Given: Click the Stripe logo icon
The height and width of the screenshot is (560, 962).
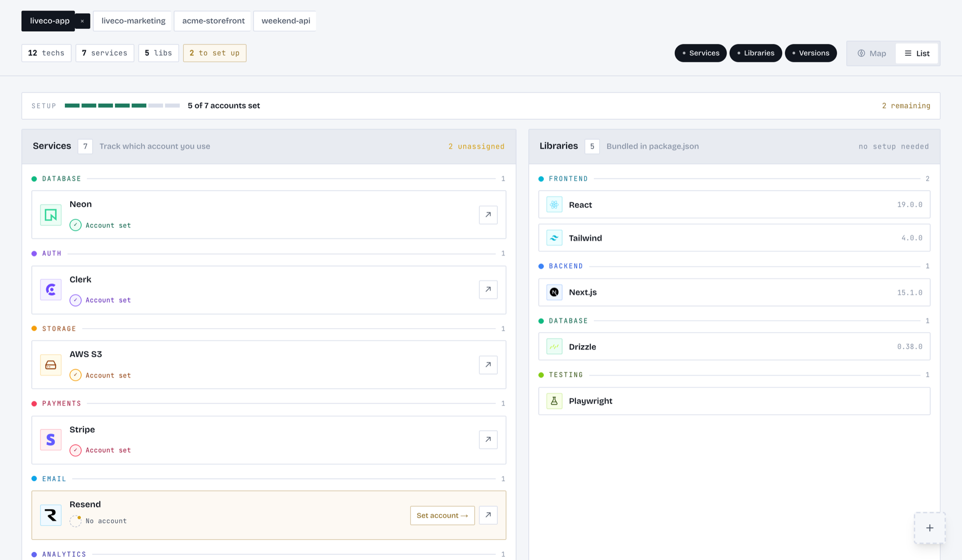Looking at the screenshot, I should click(x=51, y=439).
